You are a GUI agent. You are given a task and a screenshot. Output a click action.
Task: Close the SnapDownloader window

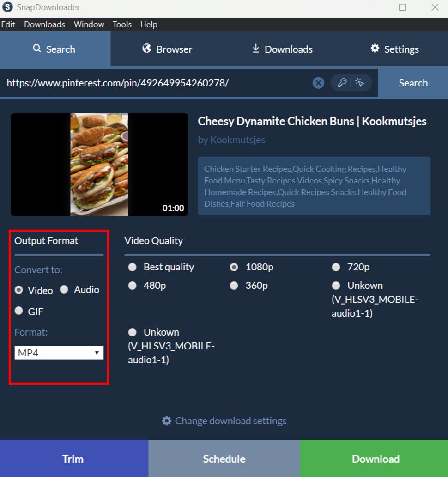[435, 7]
